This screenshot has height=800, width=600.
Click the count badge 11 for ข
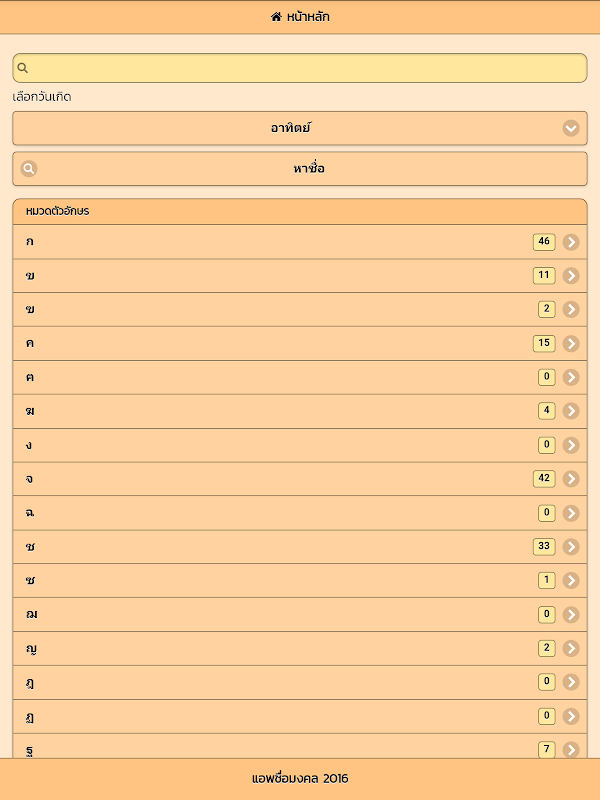[544, 275]
